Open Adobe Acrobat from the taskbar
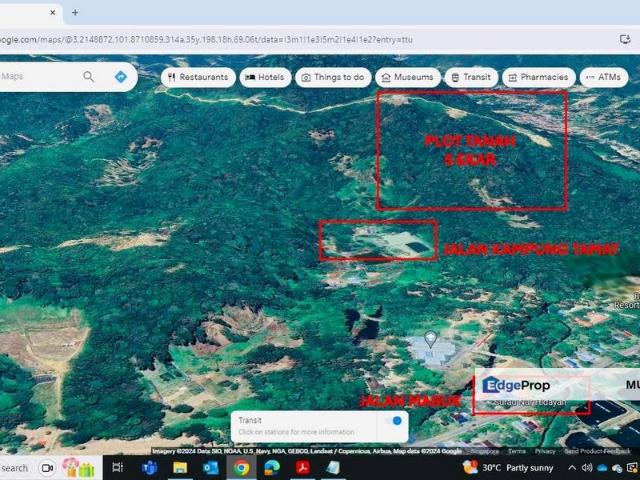The height and width of the screenshot is (480, 640). [302, 468]
